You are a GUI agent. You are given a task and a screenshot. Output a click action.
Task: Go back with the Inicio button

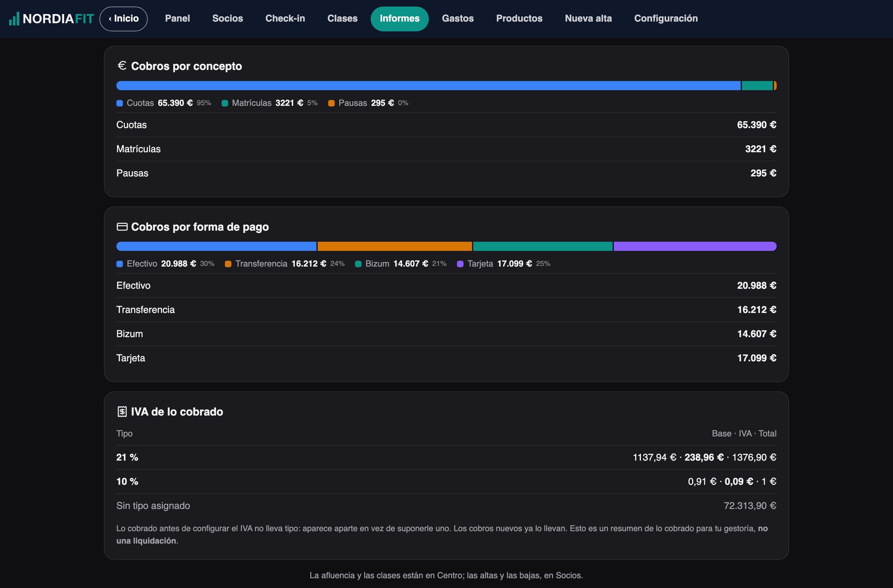click(124, 19)
